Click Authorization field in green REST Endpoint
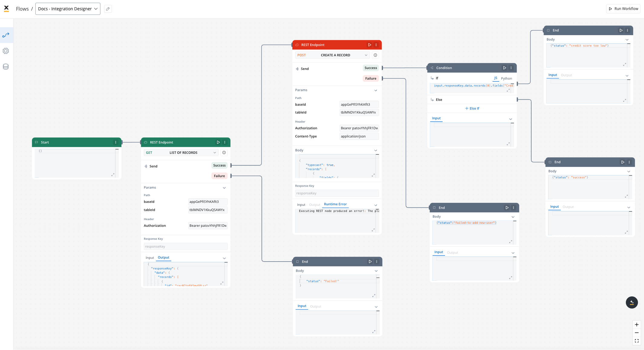 click(208, 226)
